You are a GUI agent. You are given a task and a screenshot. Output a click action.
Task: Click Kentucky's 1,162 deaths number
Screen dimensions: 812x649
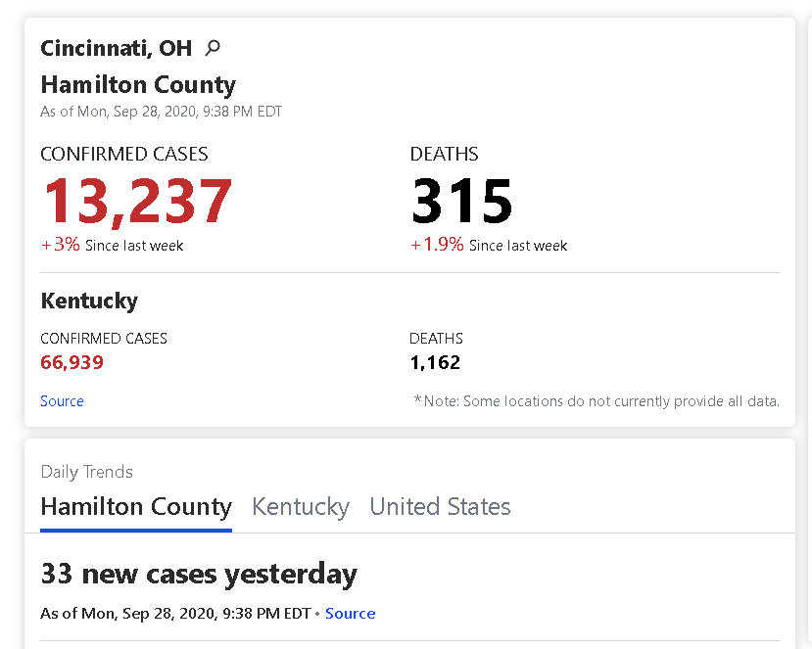(x=435, y=362)
